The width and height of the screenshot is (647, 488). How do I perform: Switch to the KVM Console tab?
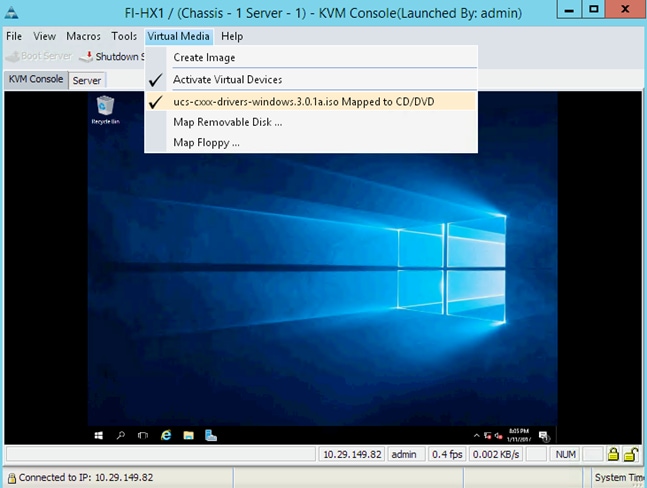36,79
